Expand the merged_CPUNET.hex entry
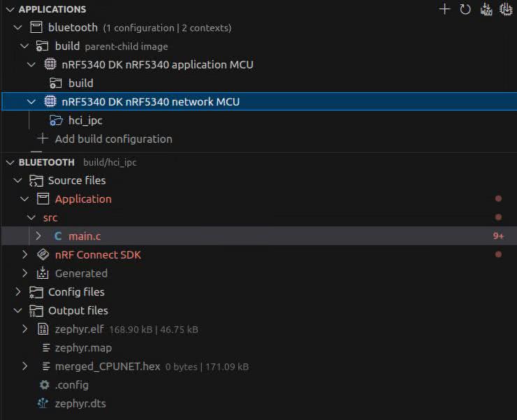This screenshot has height=420, width=517. click(x=25, y=366)
